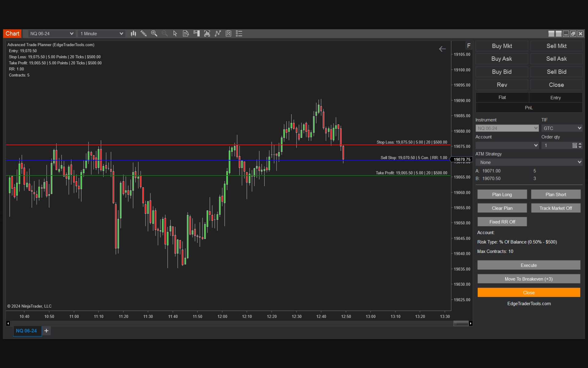Viewport: 588px width, 368px height.
Task: Click Sell Mkt button
Action: coord(556,46)
